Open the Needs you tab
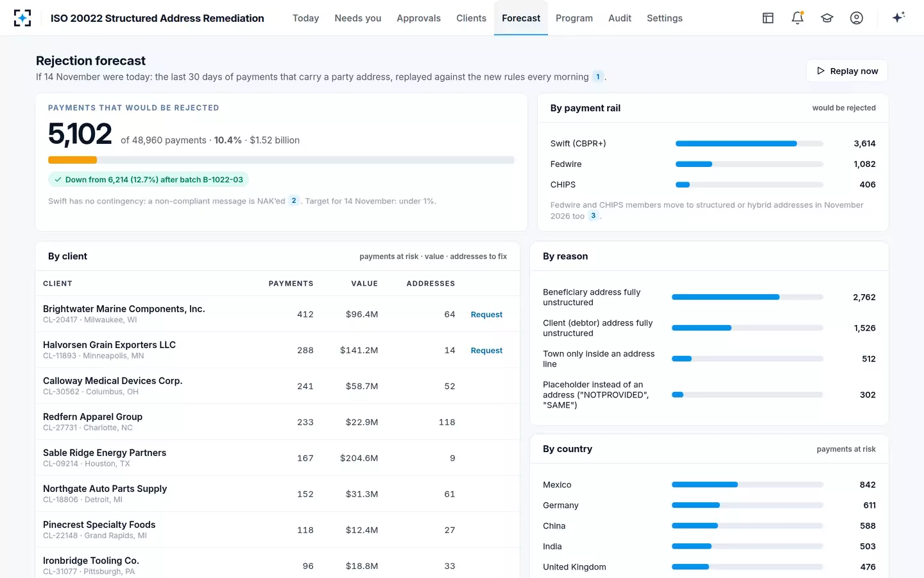 (358, 18)
